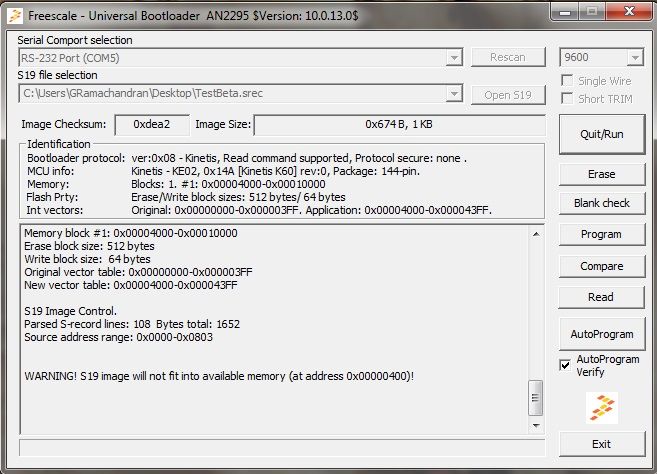Click 'Erase block size: 512 bytes' log line
Viewport: 657px width, 474px height.
click(89, 246)
